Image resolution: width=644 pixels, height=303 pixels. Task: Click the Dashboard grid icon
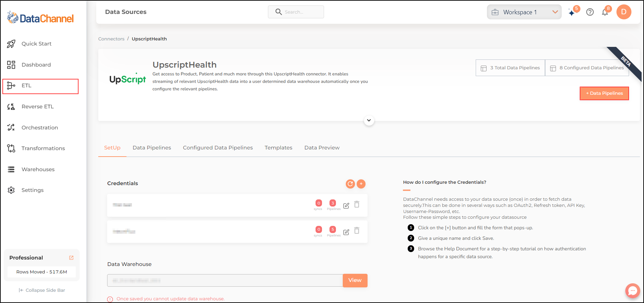click(11, 65)
